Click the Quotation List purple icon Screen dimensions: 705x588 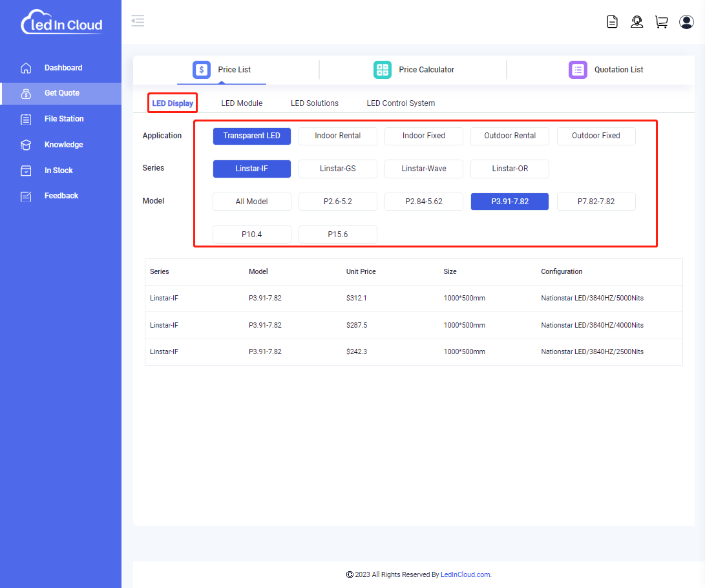pyautogui.click(x=578, y=70)
